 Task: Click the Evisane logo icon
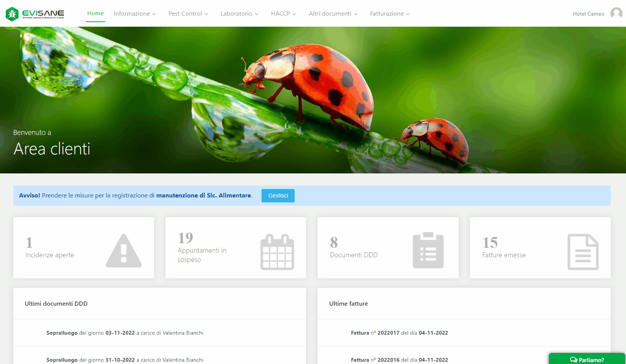point(12,14)
